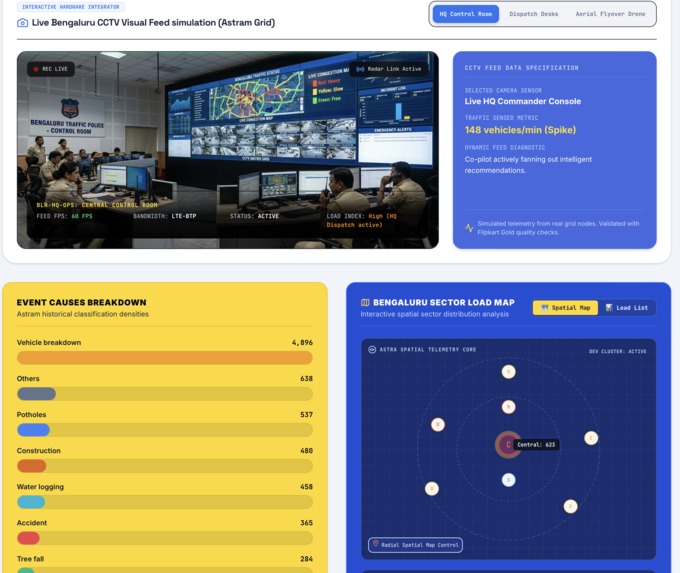Click the BLR-HQ-OPS: Central Control Room caption
Screen dimensions: 680x573
(97, 205)
